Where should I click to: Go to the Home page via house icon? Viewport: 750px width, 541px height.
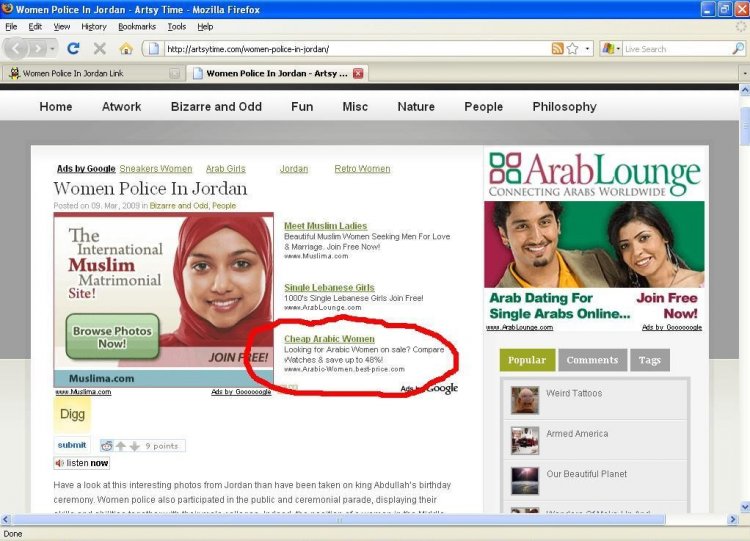pyautogui.click(x=126, y=48)
